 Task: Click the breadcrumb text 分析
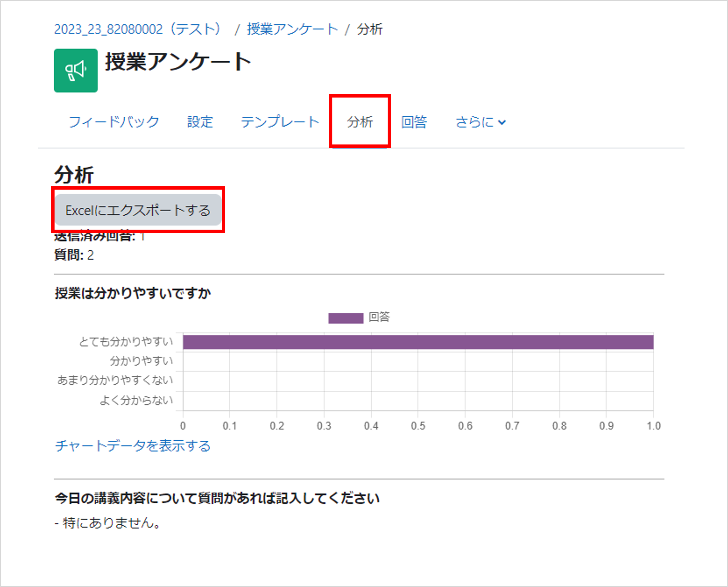point(369,29)
